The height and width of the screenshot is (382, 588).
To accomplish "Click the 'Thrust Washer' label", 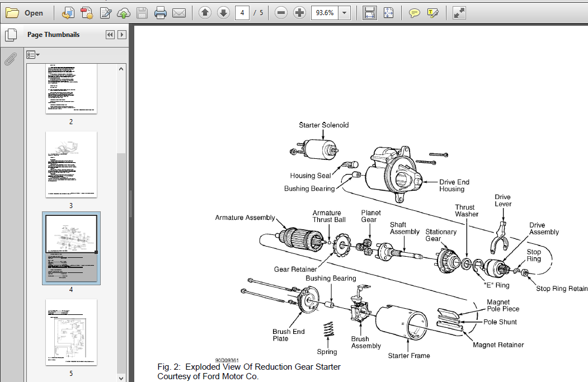I will tap(466, 211).
